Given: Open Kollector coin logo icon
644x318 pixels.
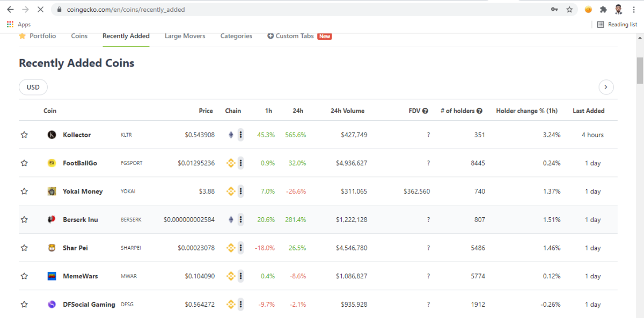Looking at the screenshot, I should [x=52, y=135].
